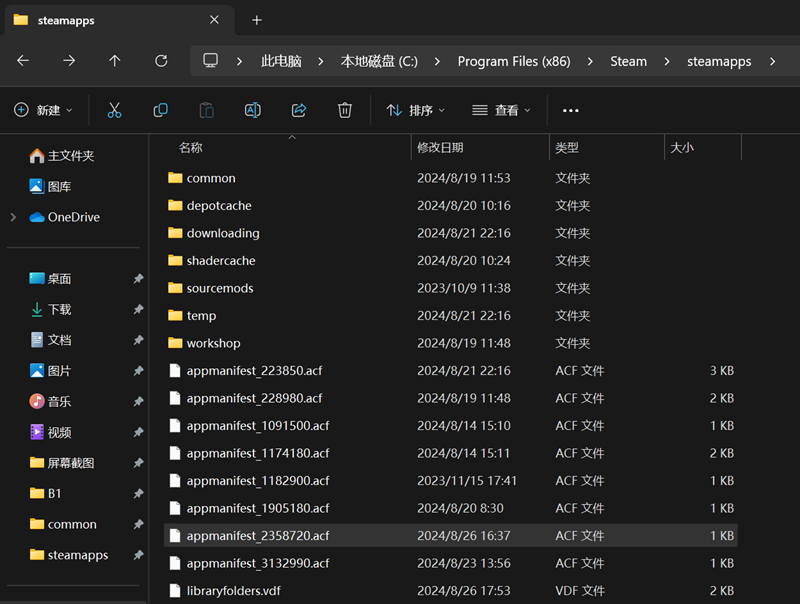Screen dimensions: 800x604
Task: Select appmanifest_2358720.acf file
Action: (x=257, y=536)
